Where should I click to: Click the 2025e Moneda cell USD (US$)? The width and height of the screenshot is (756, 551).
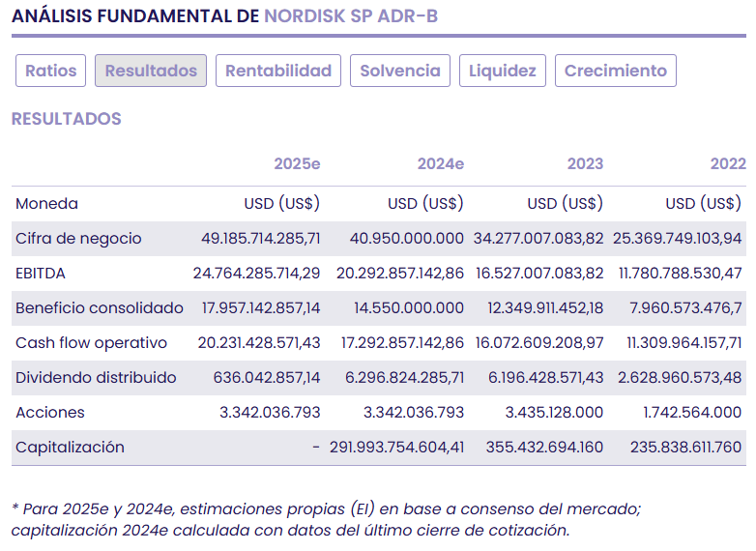pyautogui.click(x=282, y=203)
